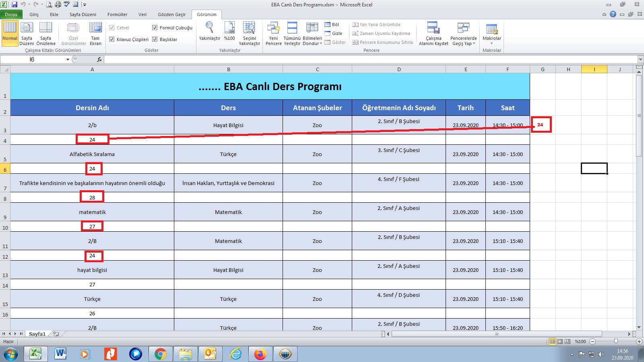
Task: Click Seçimi Yakınlaştır zoom to selection
Action: 249,33
